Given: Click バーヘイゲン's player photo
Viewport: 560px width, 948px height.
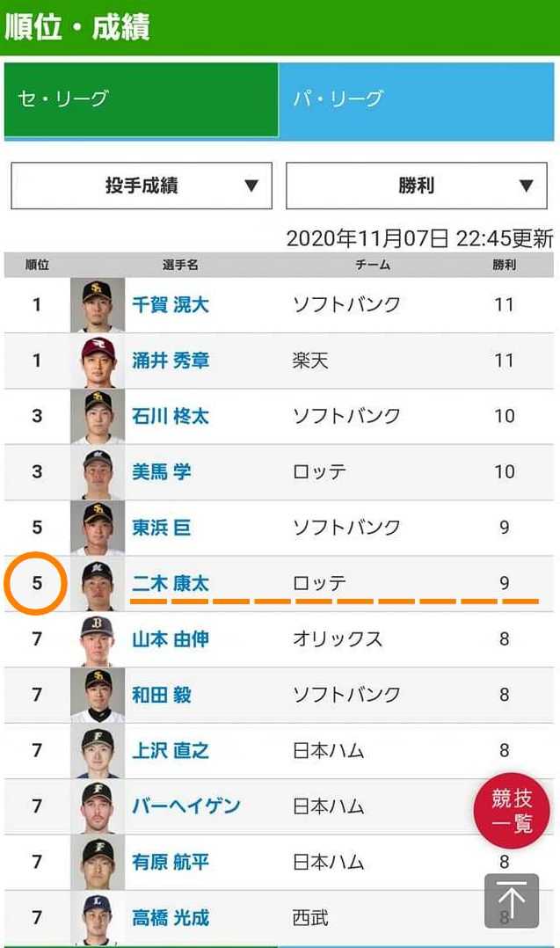Looking at the screenshot, I should (98, 806).
